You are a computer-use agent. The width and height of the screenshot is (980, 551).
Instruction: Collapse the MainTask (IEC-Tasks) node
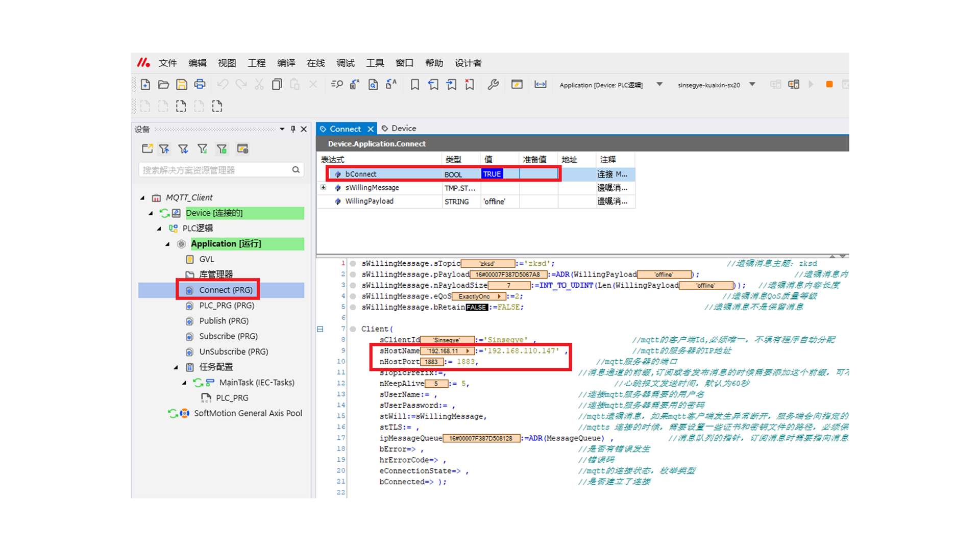(x=184, y=383)
